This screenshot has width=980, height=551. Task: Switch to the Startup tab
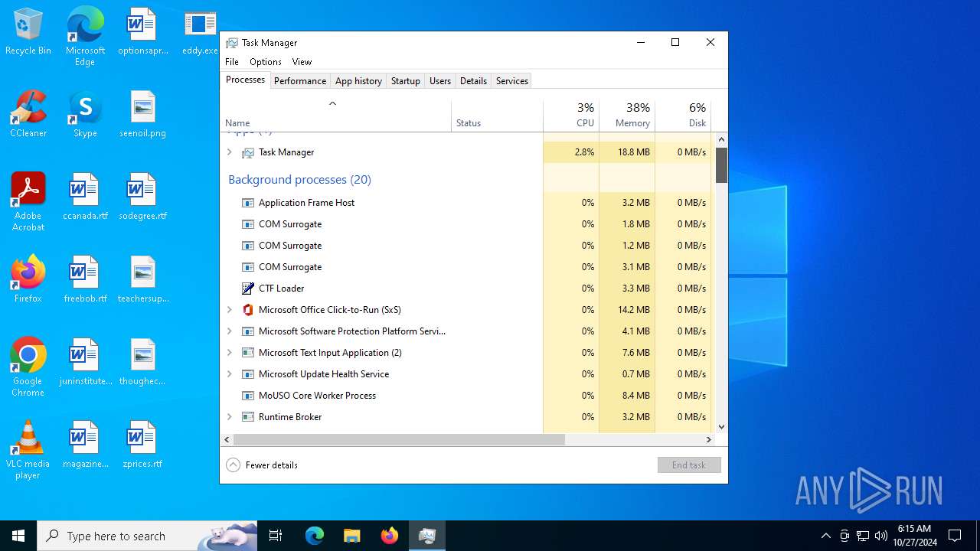coord(406,81)
